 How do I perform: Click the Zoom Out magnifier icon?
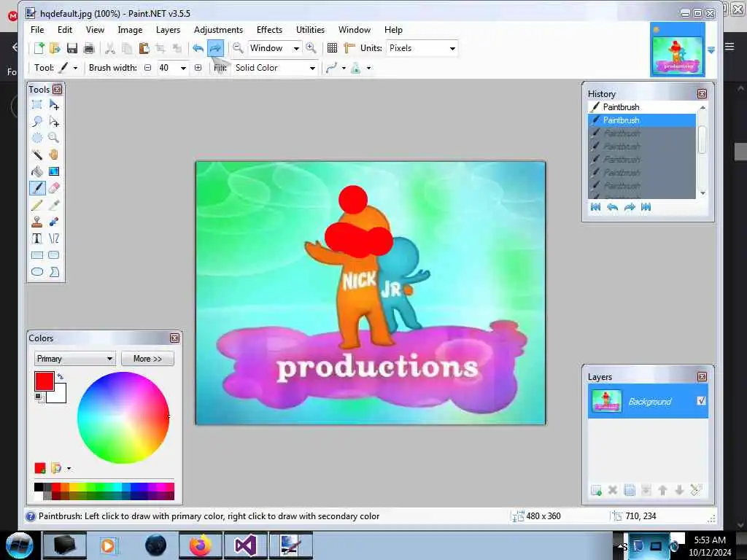point(238,47)
